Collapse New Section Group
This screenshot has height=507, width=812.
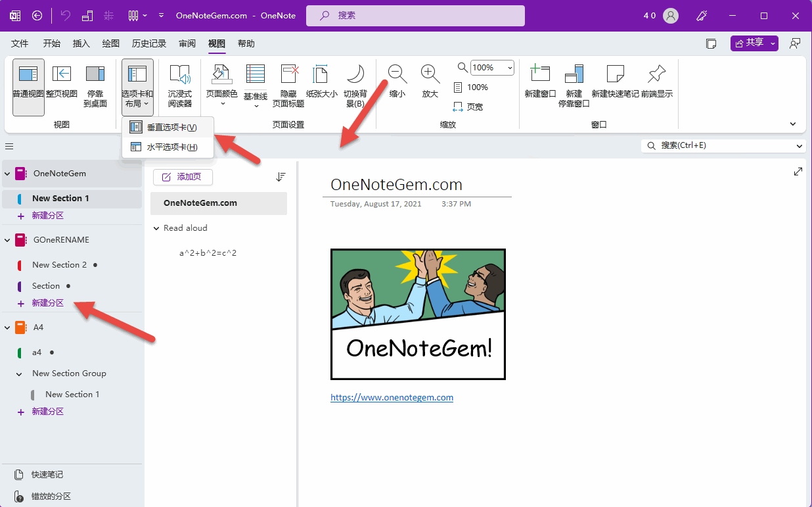(x=20, y=374)
